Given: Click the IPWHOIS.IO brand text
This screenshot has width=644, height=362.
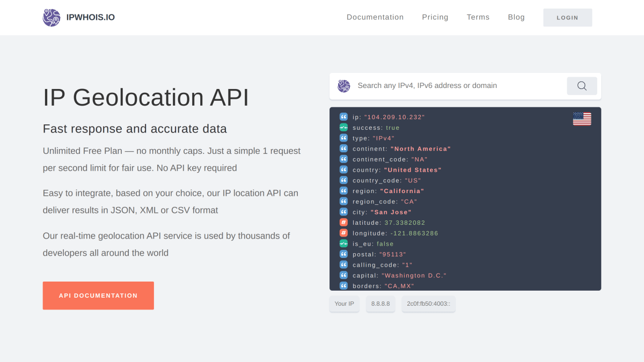Looking at the screenshot, I should coord(91,18).
